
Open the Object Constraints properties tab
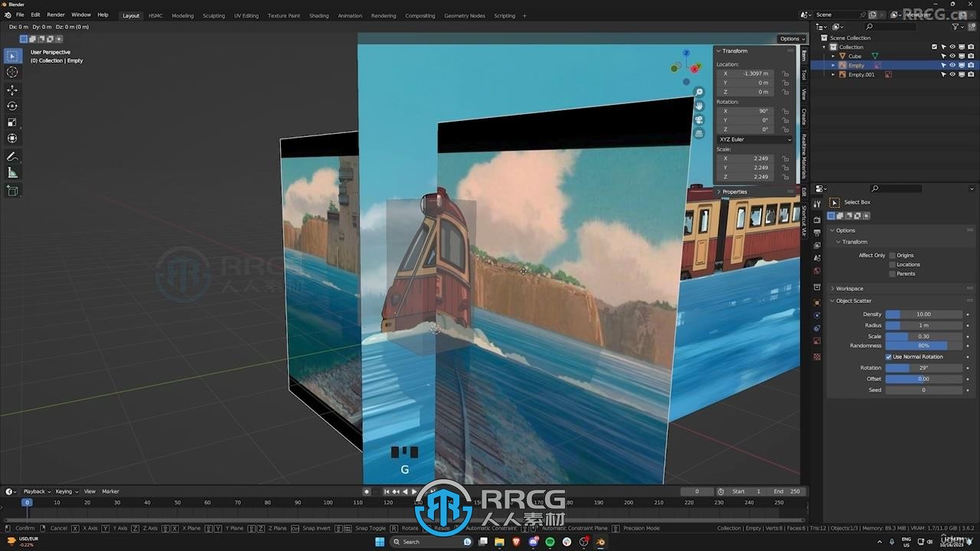click(x=817, y=328)
